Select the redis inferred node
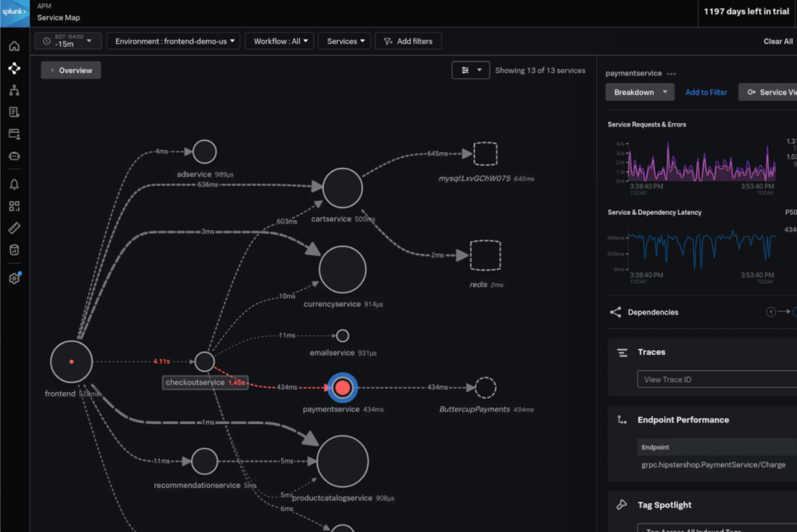 (x=486, y=255)
